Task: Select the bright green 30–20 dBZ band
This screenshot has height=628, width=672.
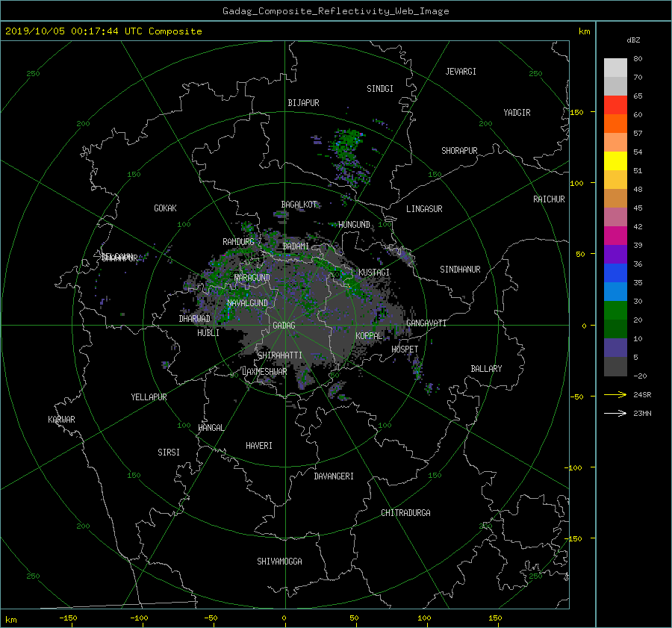Action: [615, 311]
